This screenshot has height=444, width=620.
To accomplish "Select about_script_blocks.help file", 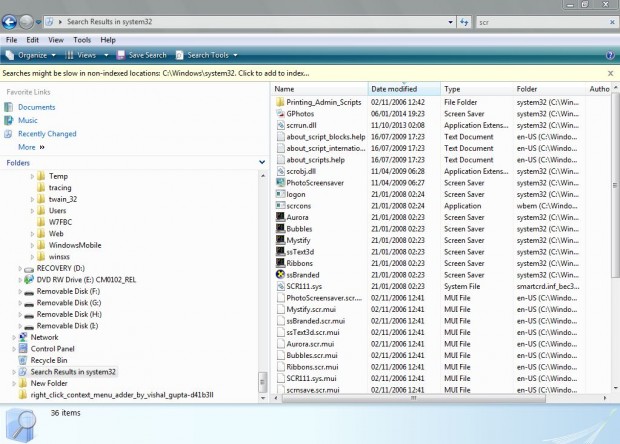I will click(325, 137).
